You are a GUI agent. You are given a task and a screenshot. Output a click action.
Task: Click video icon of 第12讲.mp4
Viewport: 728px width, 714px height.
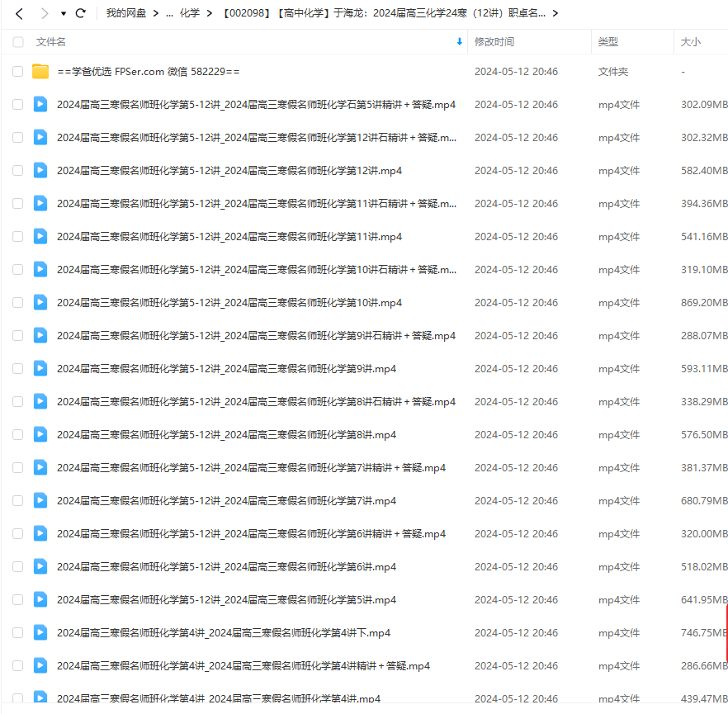40,170
